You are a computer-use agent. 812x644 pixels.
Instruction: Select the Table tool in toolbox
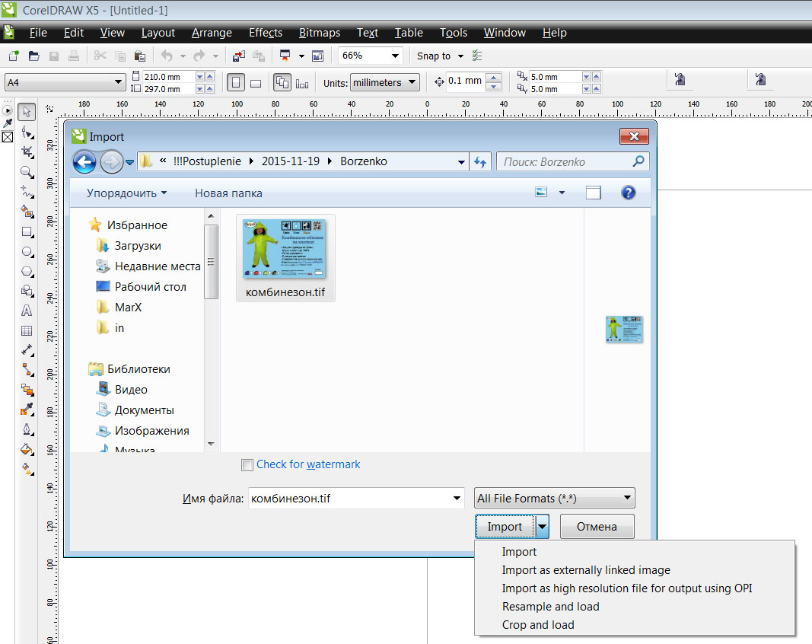[x=27, y=330]
